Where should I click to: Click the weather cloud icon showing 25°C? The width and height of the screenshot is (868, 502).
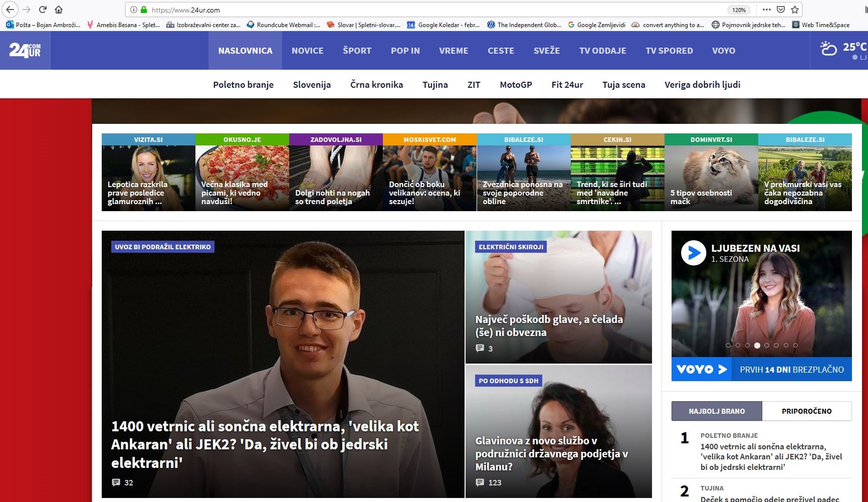pos(828,49)
